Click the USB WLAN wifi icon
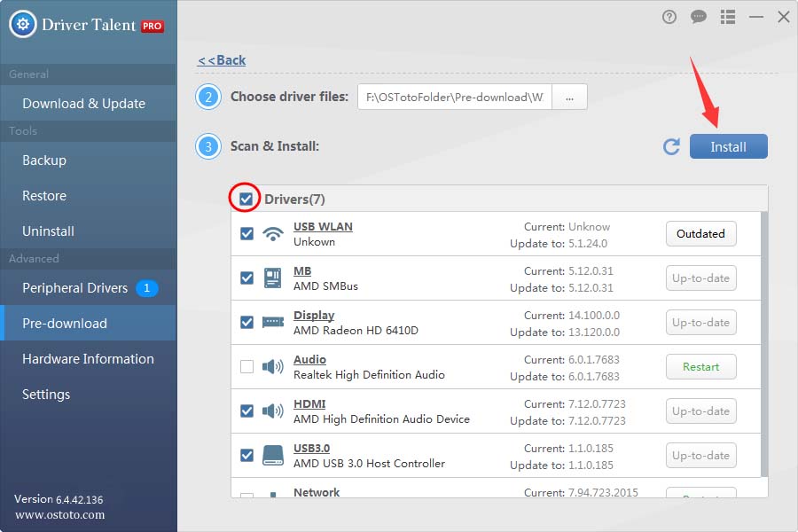Image resolution: width=798 pixels, height=532 pixels. (x=273, y=234)
